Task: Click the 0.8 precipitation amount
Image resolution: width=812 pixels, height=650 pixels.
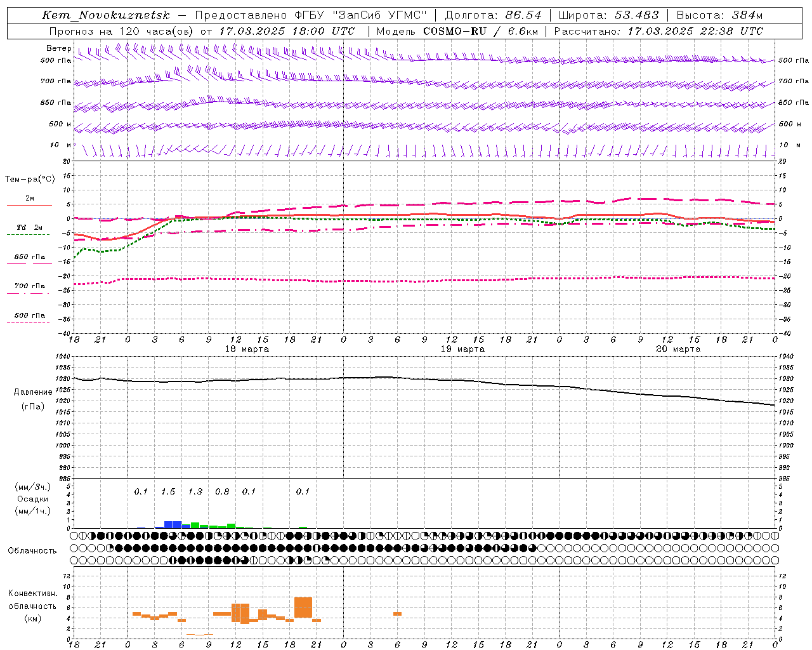Action: click(x=222, y=492)
